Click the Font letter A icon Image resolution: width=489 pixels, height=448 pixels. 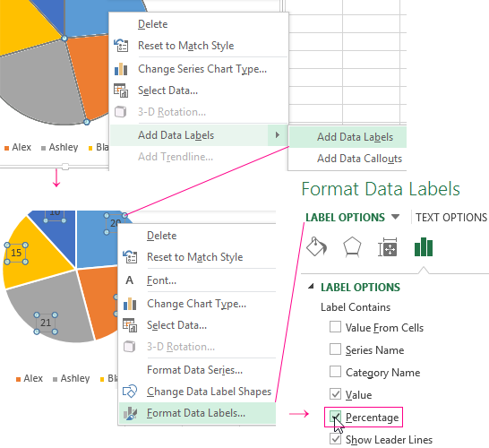coord(130,280)
